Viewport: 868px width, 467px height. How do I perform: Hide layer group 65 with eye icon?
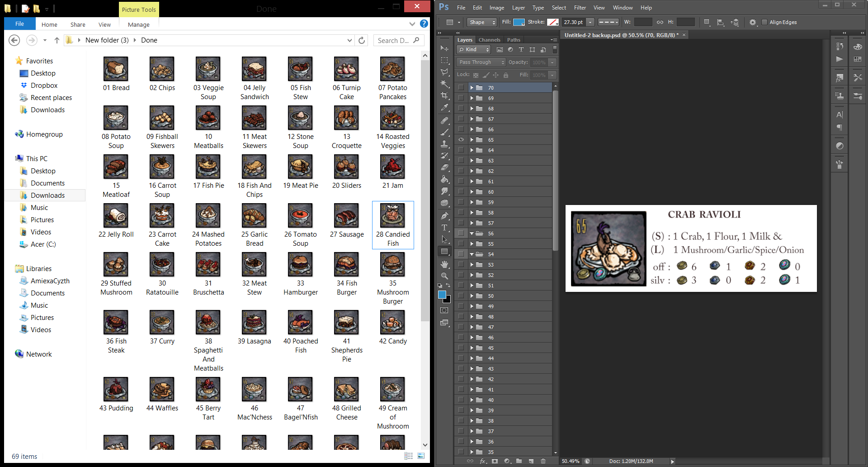coord(461,140)
